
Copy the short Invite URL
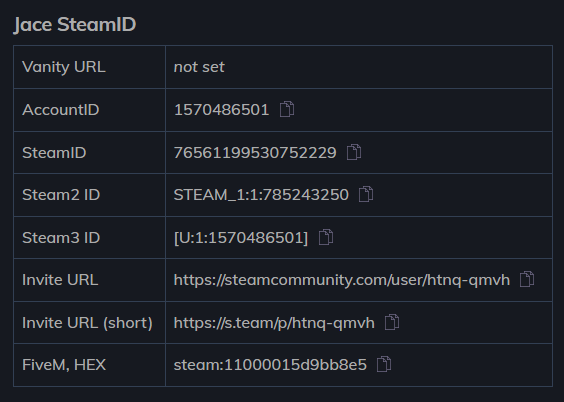pos(392,322)
